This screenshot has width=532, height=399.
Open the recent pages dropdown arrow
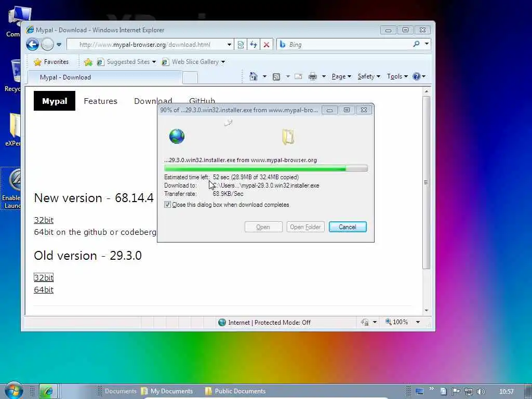click(59, 45)
